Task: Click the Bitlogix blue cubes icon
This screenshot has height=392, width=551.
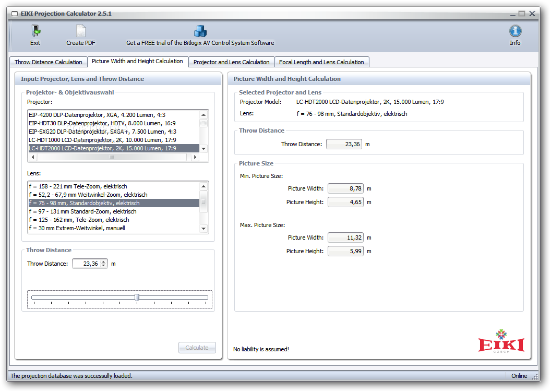Action: [200, 31]
